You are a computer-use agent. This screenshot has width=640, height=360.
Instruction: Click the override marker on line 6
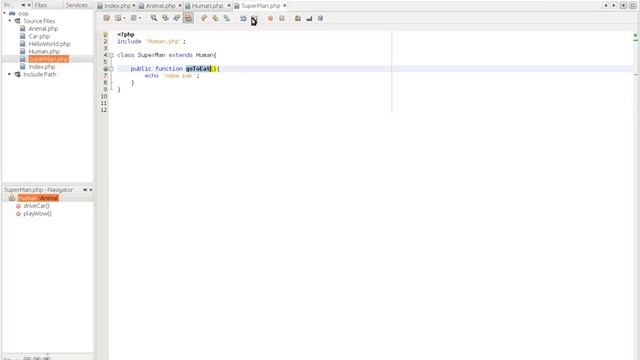coord(105,69)
